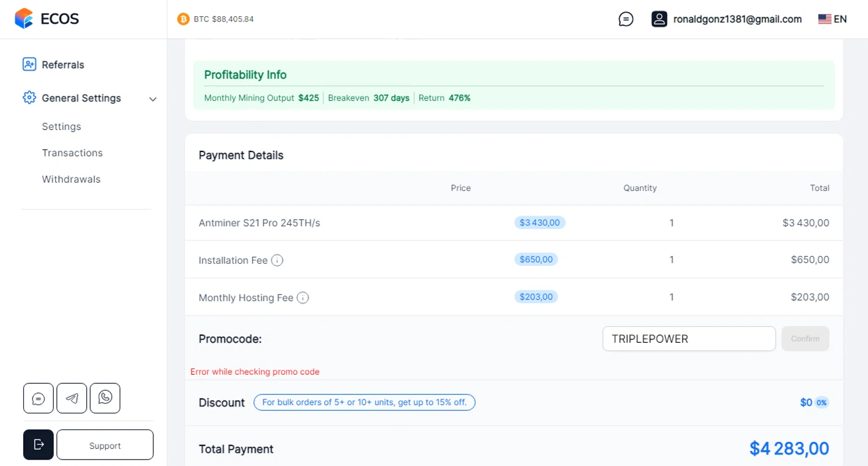The image size is (868, 466).
Task: Click the Support button
Action: pos(105,445)
